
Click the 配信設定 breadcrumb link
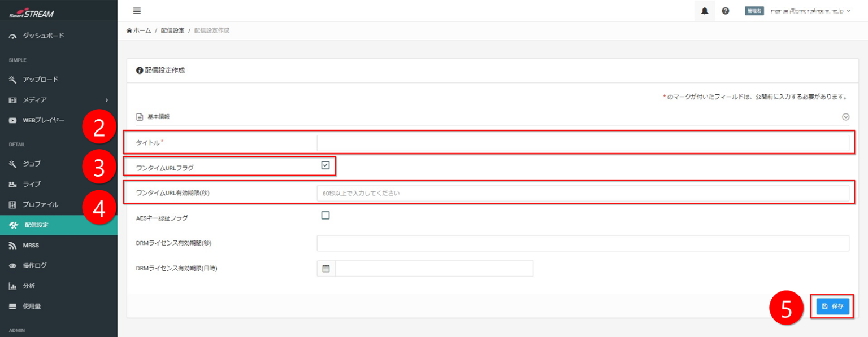pyautogui.click(x=172, y=30)
